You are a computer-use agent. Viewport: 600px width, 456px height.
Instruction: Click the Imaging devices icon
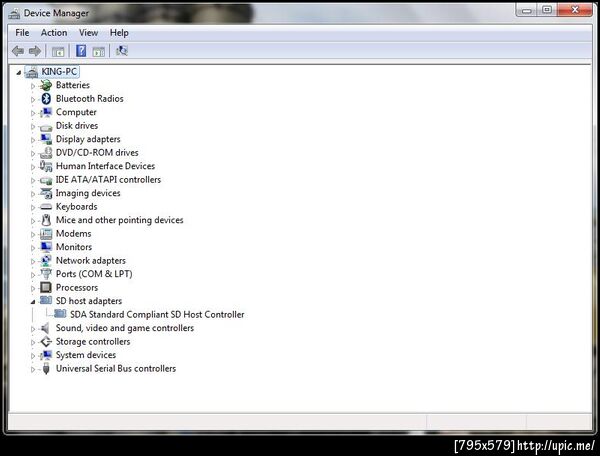pyautogui.click(x=46, y=193)
